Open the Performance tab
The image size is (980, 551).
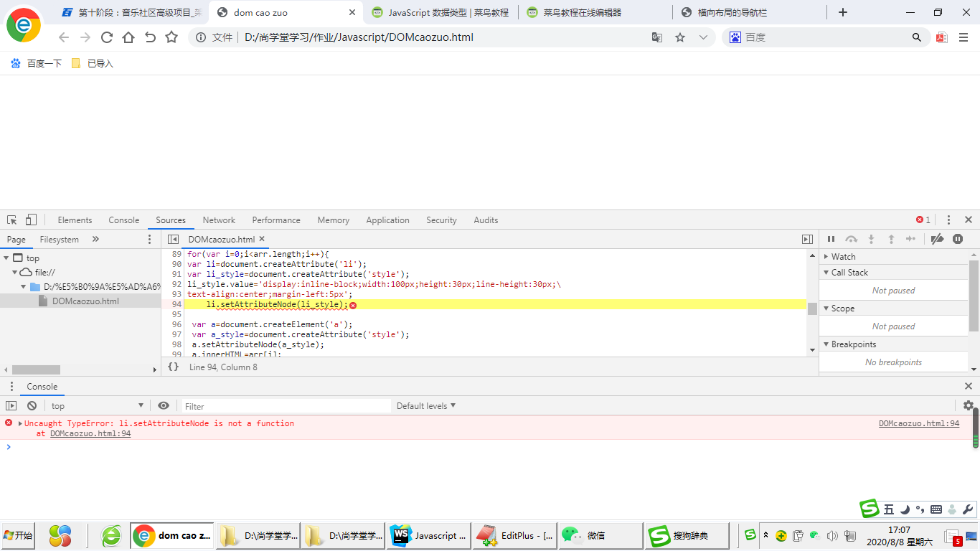click(x=276, y=220)
